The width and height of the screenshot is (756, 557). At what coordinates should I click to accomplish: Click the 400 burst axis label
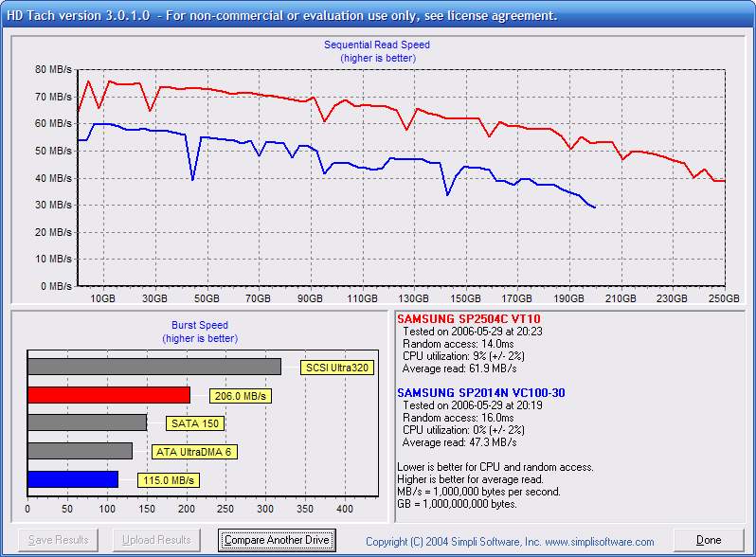point(345,509)
